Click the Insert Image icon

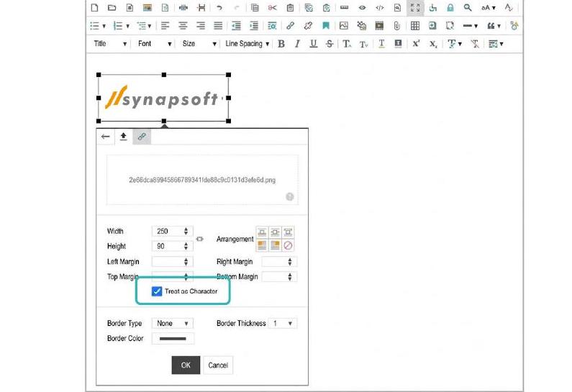click(x=344, y=25)
